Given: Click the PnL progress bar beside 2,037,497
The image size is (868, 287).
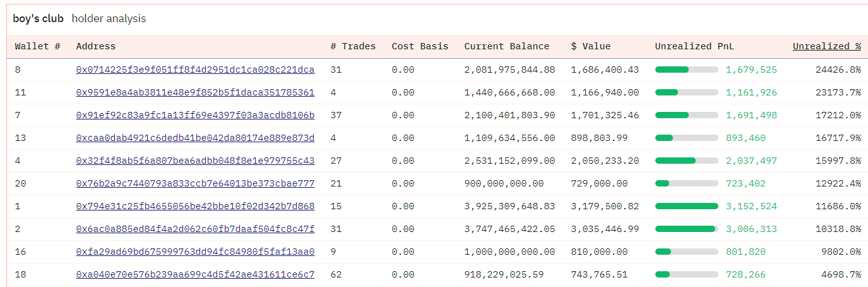Looking at the screenshot, I should click(686, 161).
